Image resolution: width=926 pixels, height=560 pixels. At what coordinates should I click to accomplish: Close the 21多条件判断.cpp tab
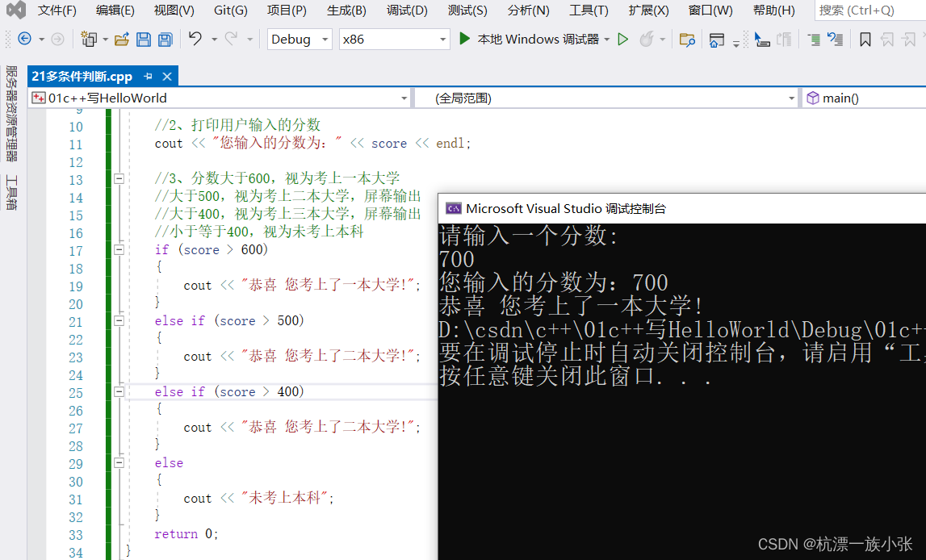167,76
